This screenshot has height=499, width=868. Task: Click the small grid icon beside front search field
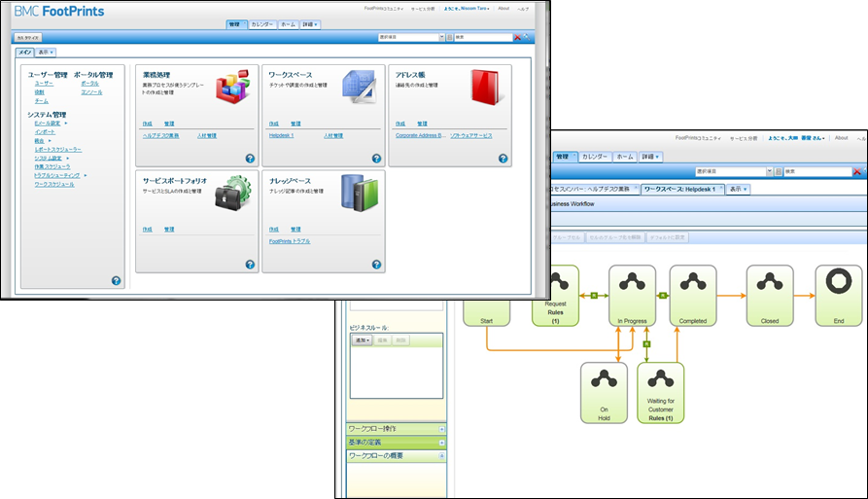449,37
